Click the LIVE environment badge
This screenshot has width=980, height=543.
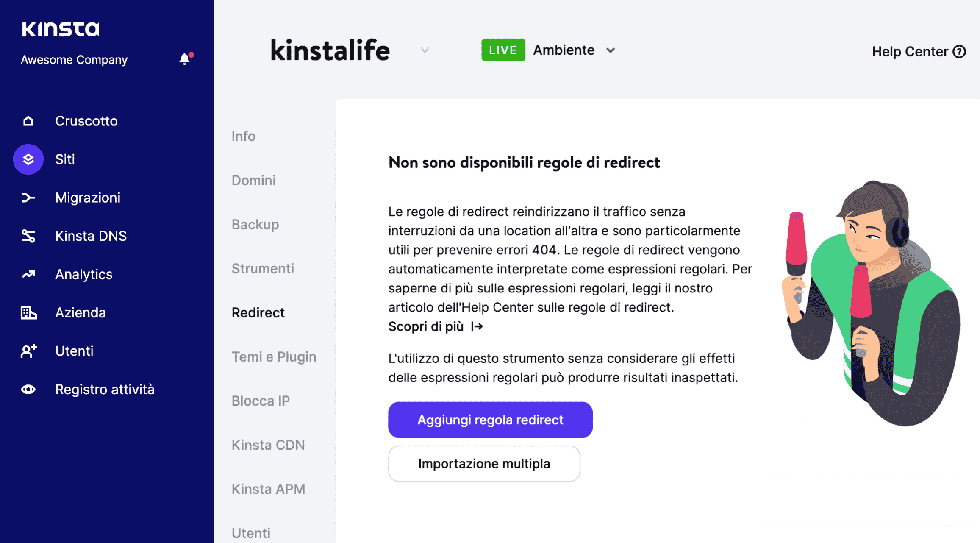[x=503, y=50]
